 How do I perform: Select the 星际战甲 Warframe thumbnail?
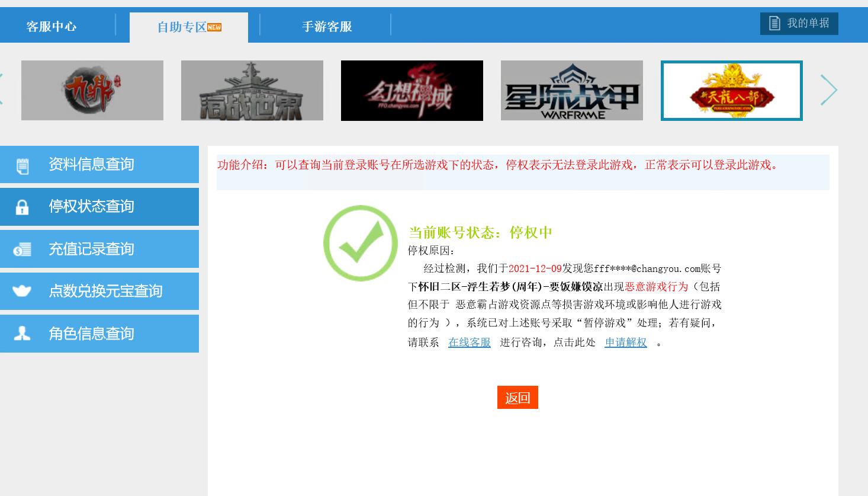[572, 91]
